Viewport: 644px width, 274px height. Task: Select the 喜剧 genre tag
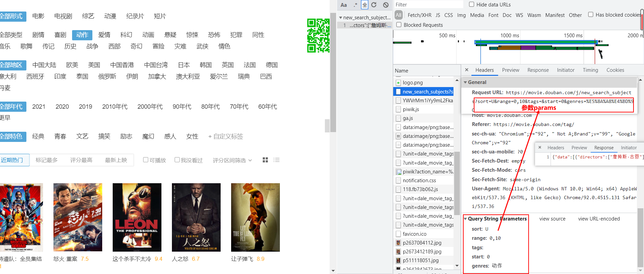[x=60, y=35]
